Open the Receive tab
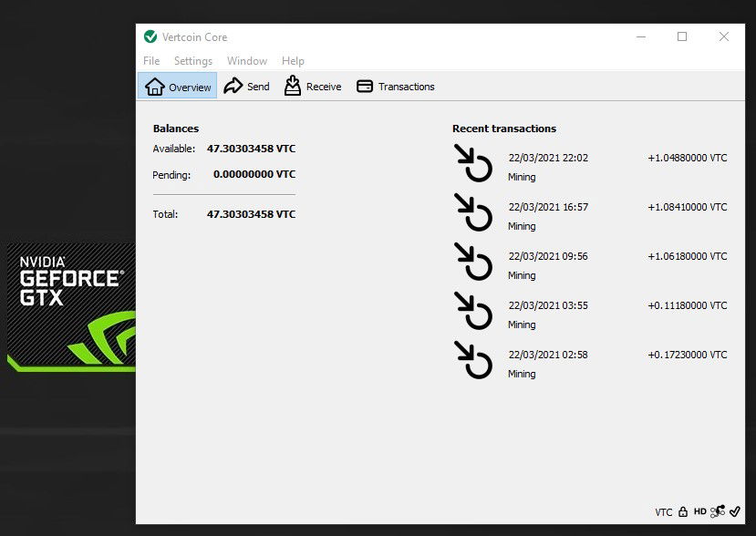Viewport: 756px width, 536px height. click(x=313, y=87)
